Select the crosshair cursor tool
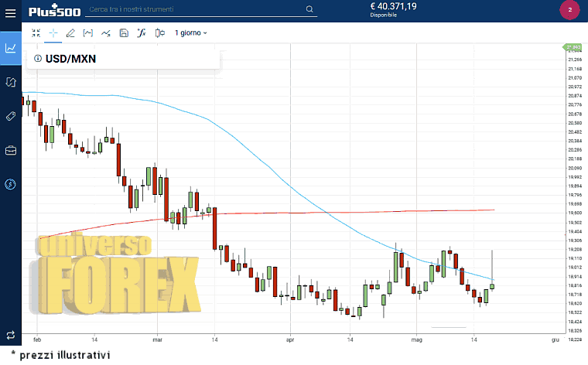 (53, 32)
